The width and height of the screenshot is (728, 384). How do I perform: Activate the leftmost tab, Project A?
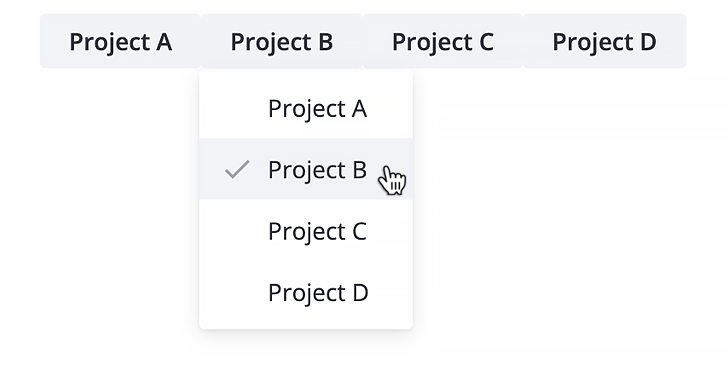121,41
